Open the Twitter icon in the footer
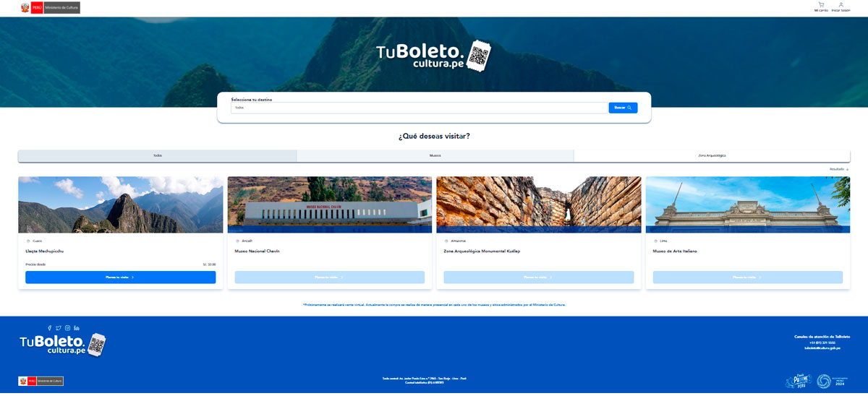This screenshot has height=396, width=868. tap(59, 328)
